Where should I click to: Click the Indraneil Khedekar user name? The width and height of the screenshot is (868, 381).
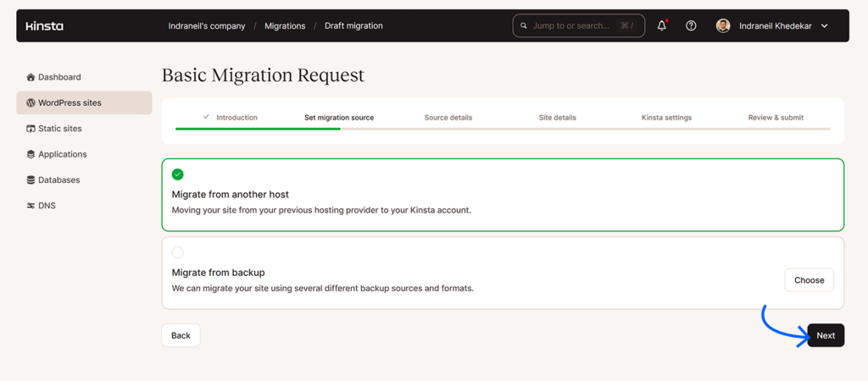776,26
